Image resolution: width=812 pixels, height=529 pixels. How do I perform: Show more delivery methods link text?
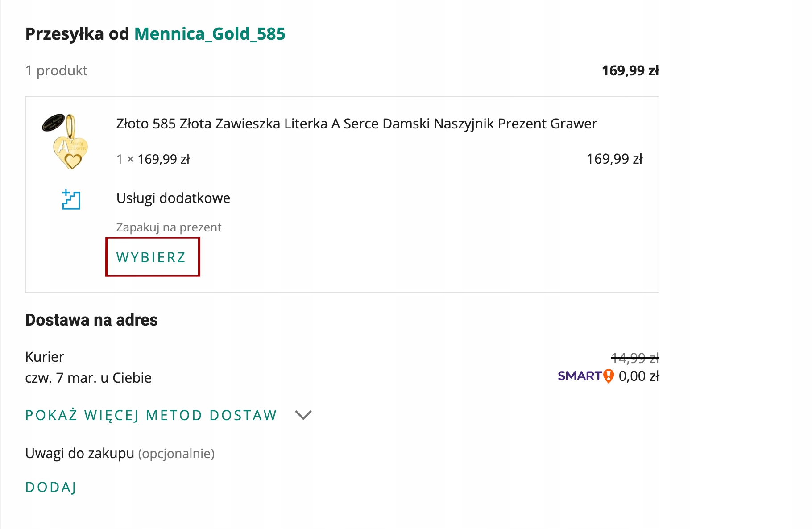point(151,415)
